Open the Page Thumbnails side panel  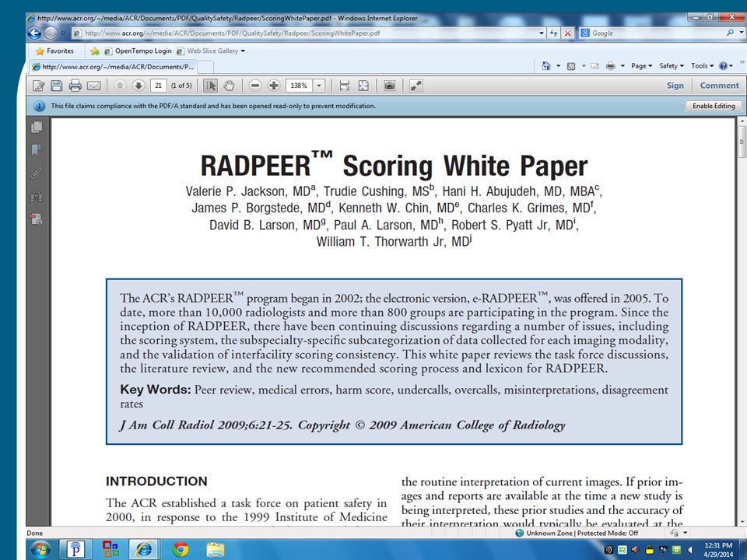(x=37, y=128)
